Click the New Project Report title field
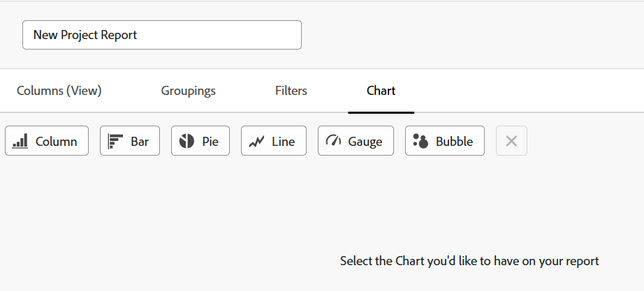644x291 pixels. tap(162, 35)
